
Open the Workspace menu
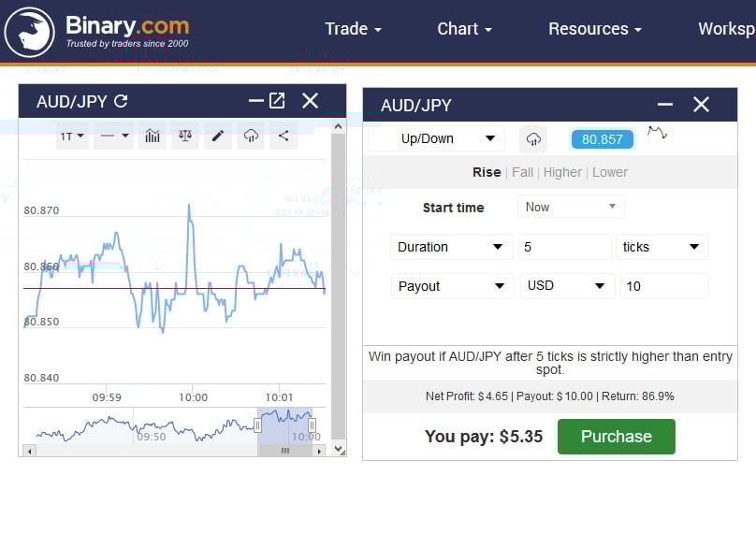[x=727, y=29]
